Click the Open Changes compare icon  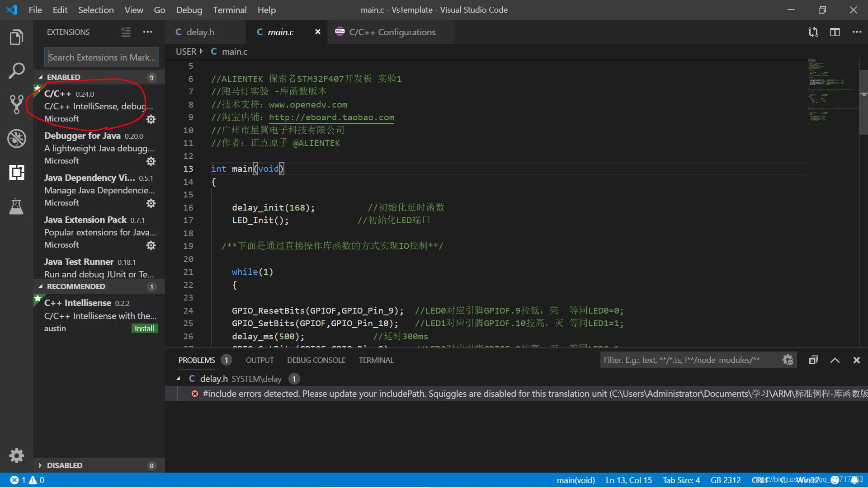coord(813,32)
